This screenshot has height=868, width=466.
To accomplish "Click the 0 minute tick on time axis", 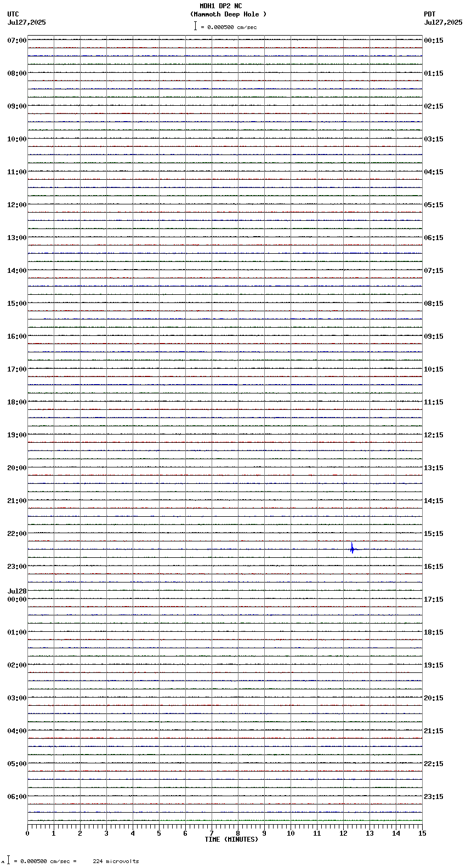I will click(27, 833).
